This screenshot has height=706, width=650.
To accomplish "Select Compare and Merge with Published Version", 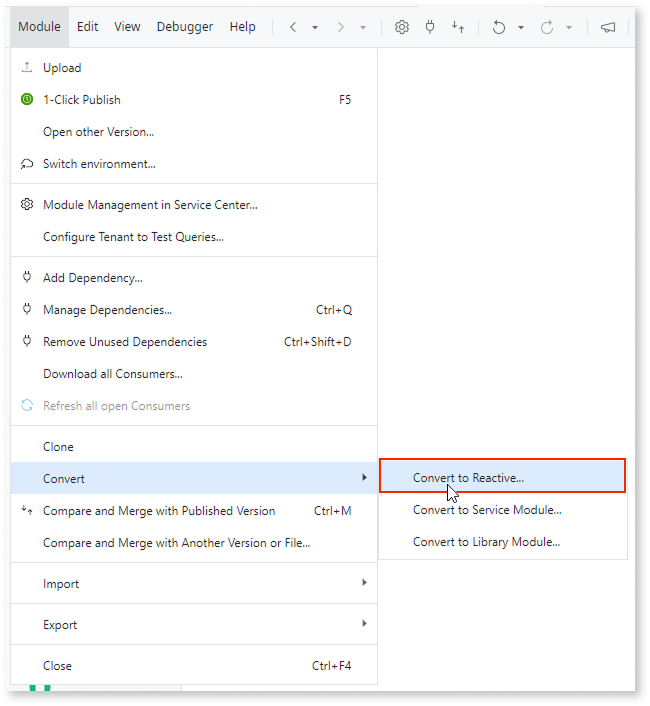I will coord(194,511).
